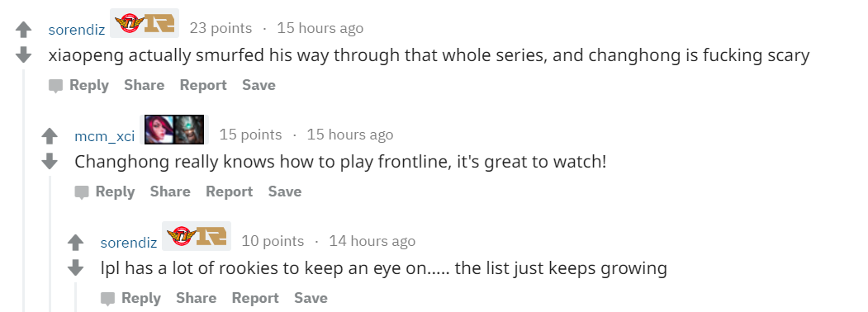868x312 pixels.
Task: Collapse the lpl rookies reply thread line
Action: (75, 297)
